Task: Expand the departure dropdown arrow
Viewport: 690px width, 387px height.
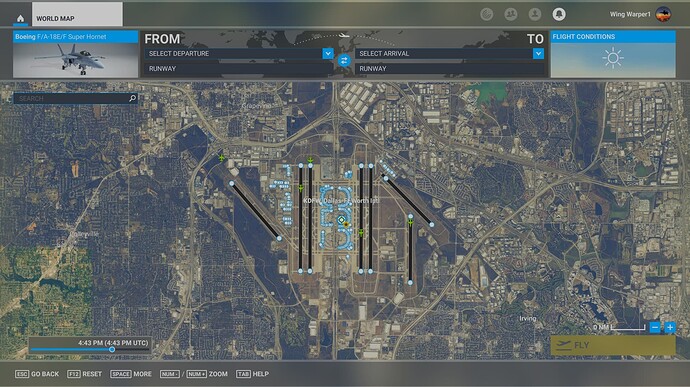Action: tap(328, 53)
